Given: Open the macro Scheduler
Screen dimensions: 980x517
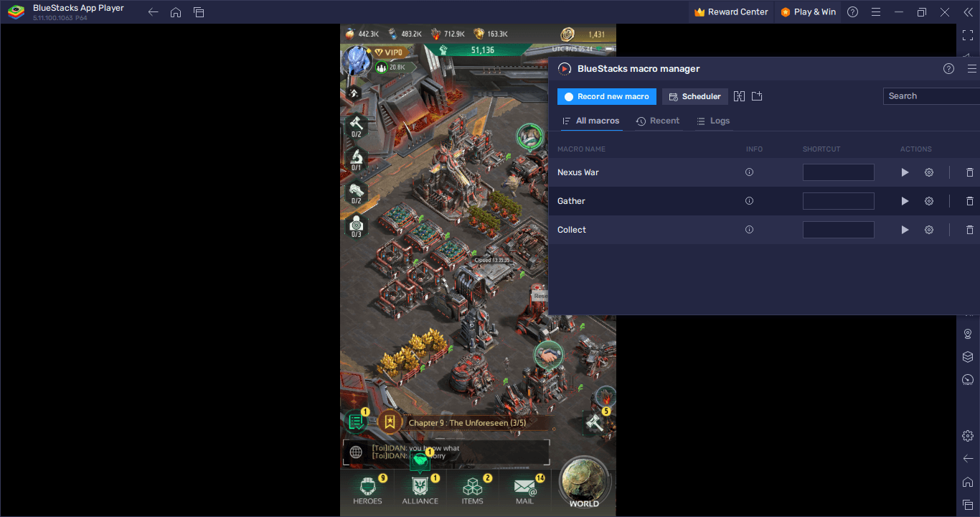Looking at the screenshot, I should [695, 96].
